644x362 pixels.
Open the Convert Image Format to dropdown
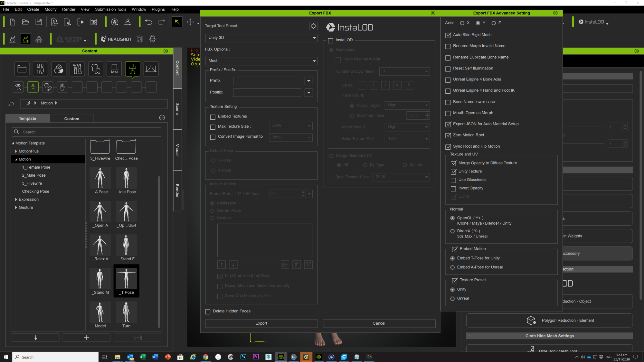tap(290, 136)
